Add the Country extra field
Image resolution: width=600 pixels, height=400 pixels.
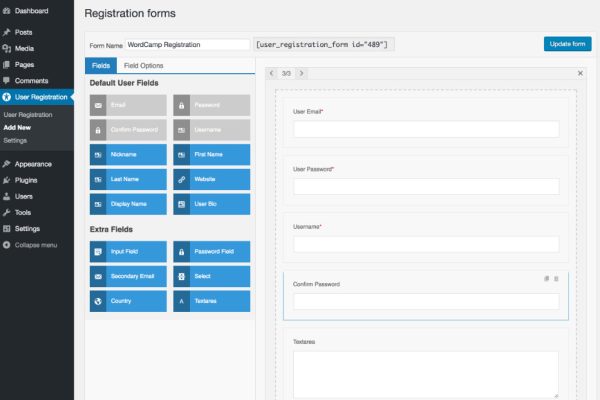pyautogui.click(x=128, y=301)
